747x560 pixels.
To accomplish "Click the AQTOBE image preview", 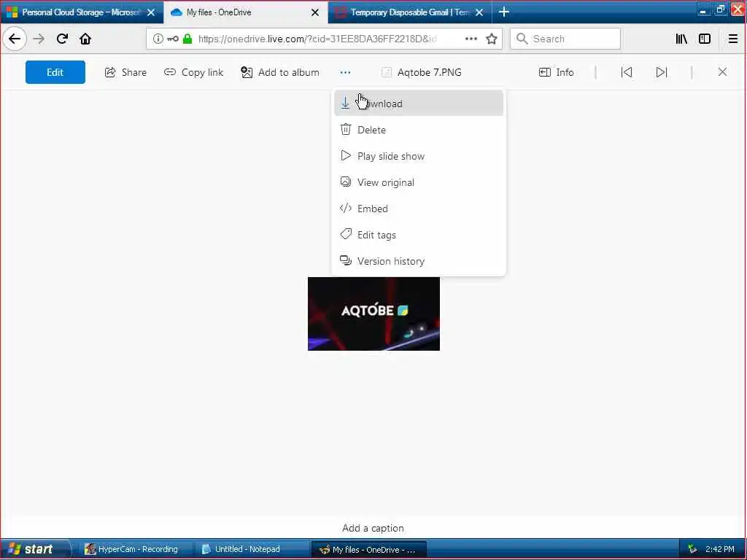I will [x=373, y=314].
